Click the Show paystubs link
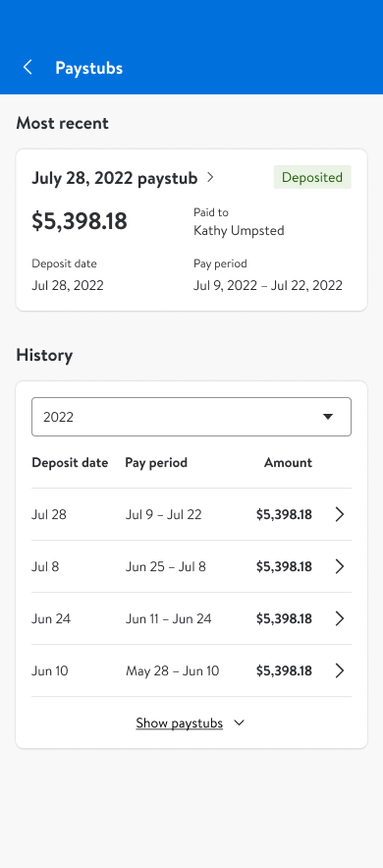 pyautogui.click(x=179, y=723)
